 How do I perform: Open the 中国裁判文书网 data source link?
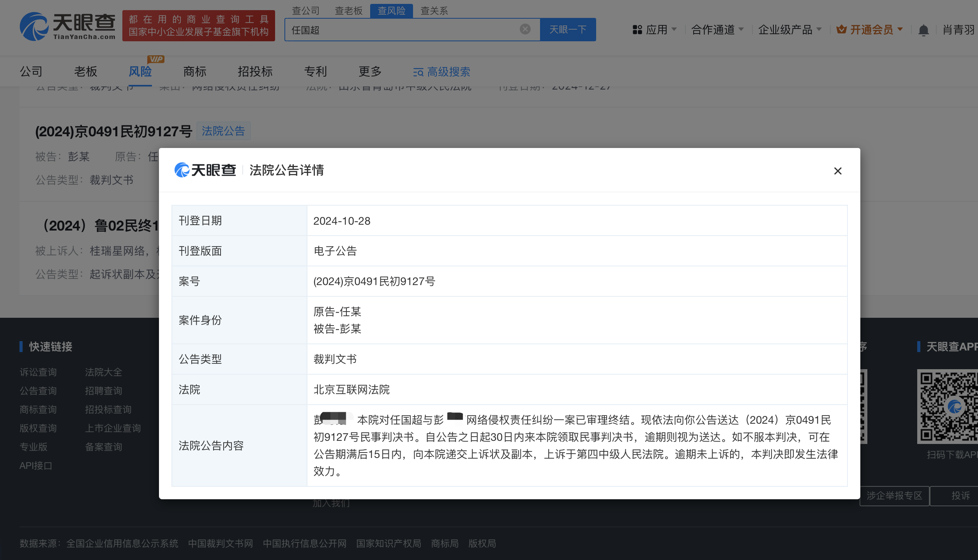coord(221,543)
